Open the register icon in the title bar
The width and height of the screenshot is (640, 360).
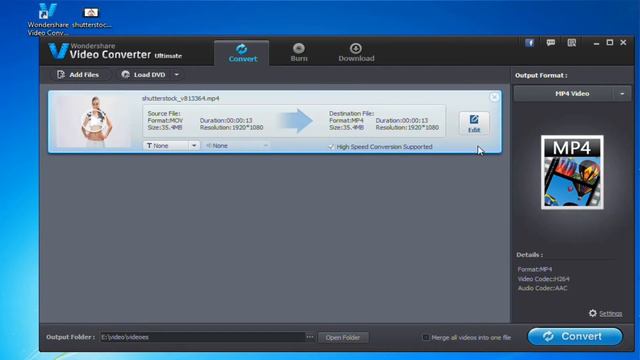[x=571, y=42]
